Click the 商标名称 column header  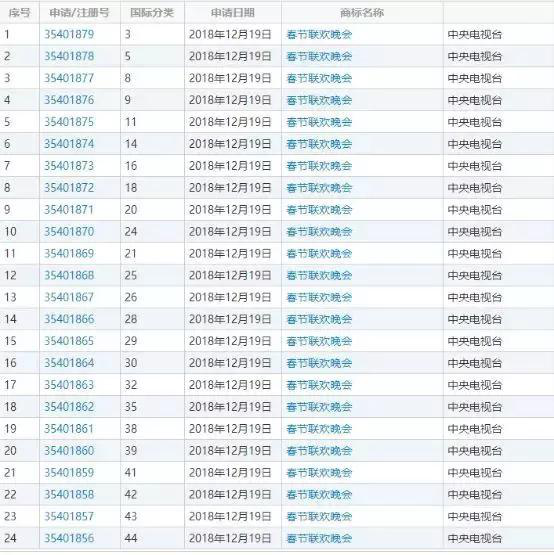click(362, 13)
